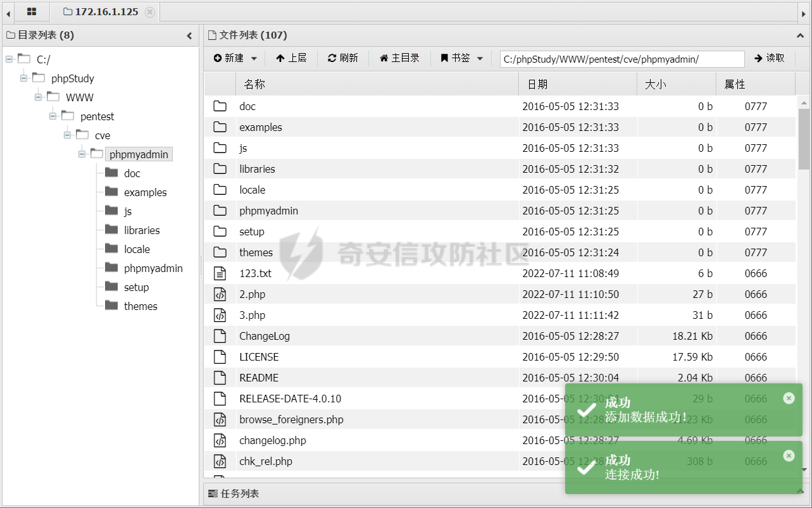
Task: Click phpmyadmin folder icon in file list
Action: click(x=220, y=211)
